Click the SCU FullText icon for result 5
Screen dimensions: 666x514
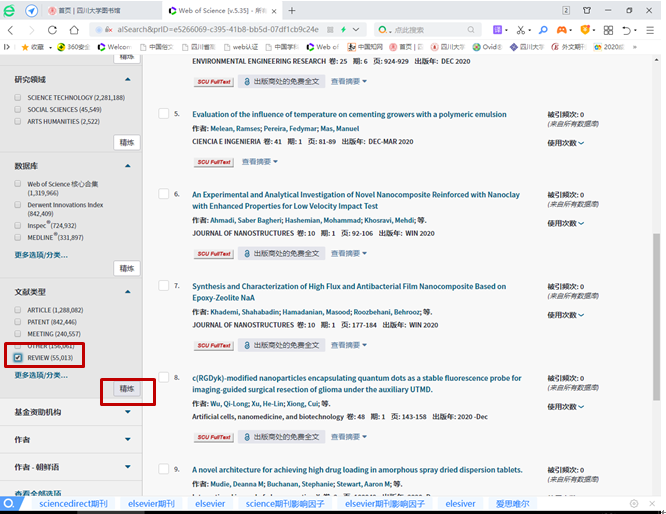[x=214, y=162]
